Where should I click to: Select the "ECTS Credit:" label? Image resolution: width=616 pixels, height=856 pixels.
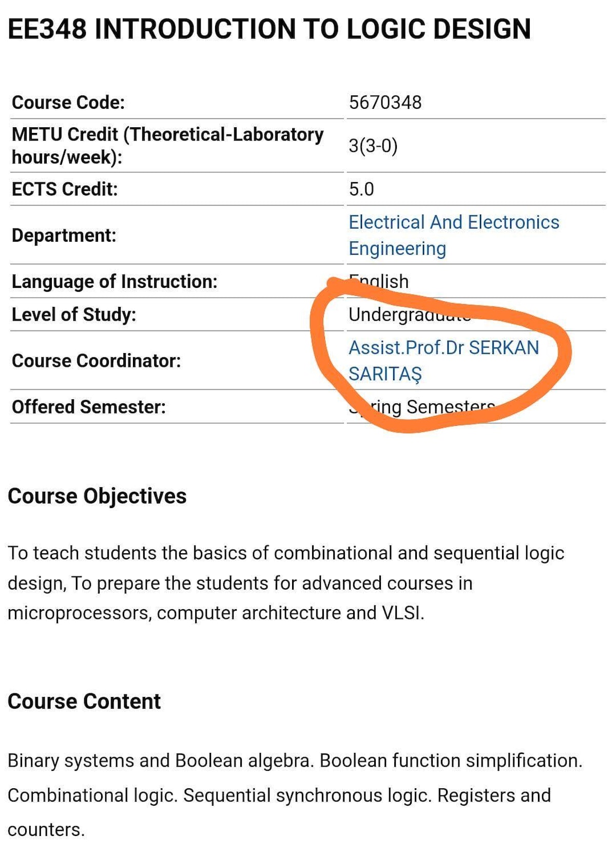click(65, 189)
